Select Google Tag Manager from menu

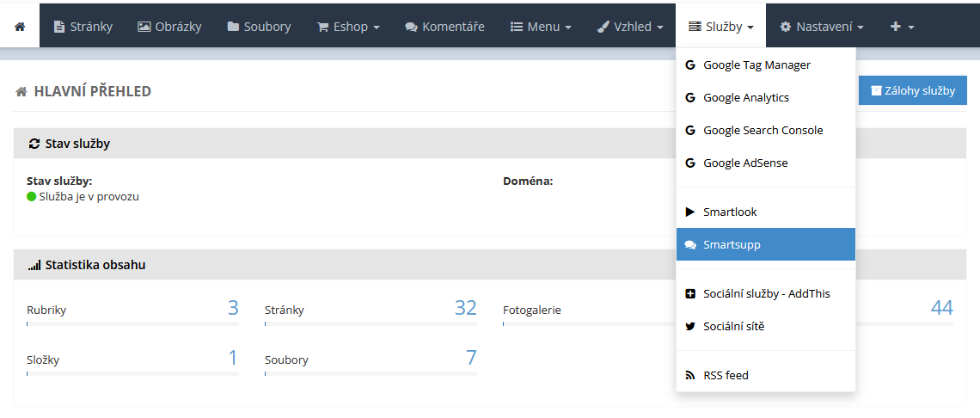pos(756,65)
